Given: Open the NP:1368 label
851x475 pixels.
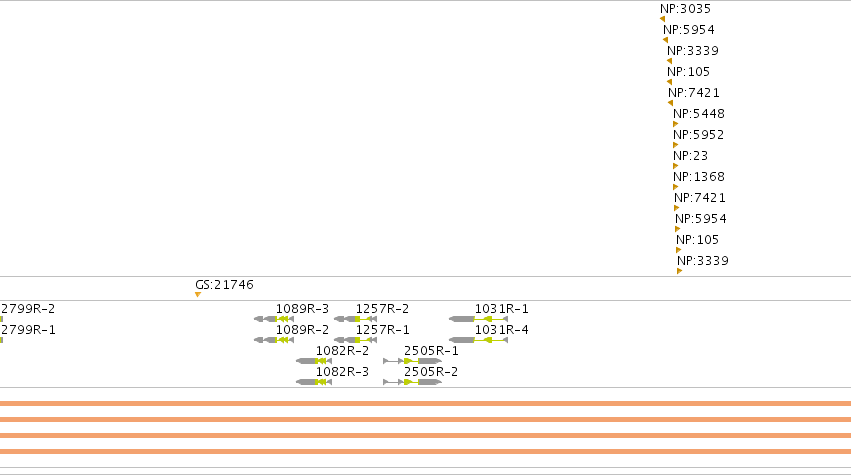Looking at the screenshot, I should click(699, 177).
